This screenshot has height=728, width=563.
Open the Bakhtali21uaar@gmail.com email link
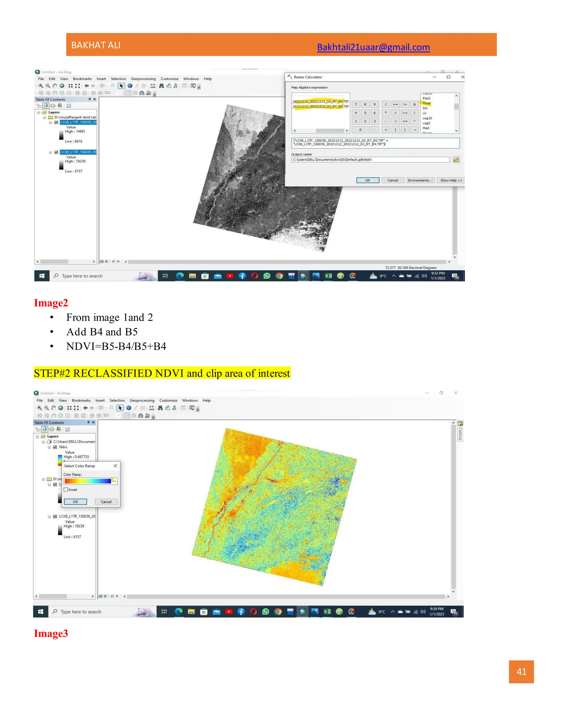373,47
